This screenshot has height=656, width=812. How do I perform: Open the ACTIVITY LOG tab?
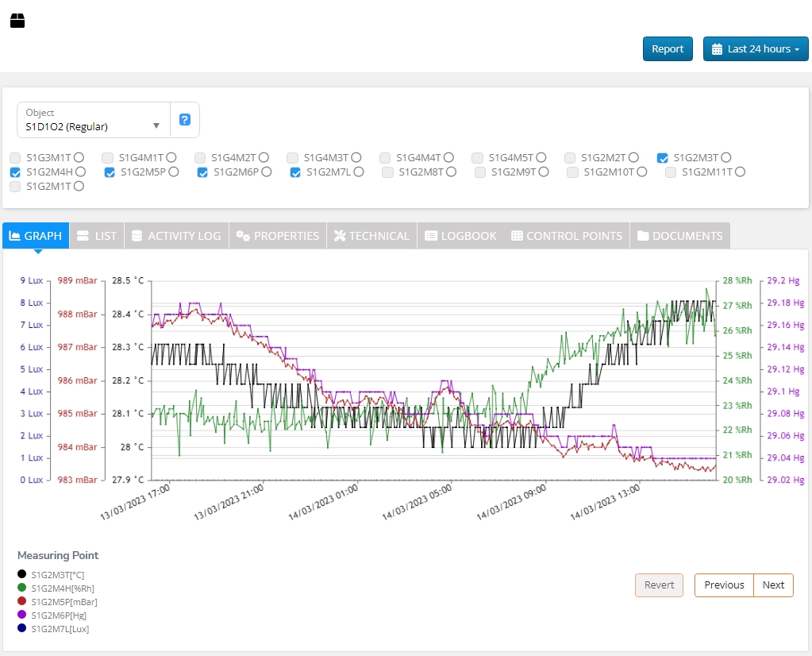(176, 236)
